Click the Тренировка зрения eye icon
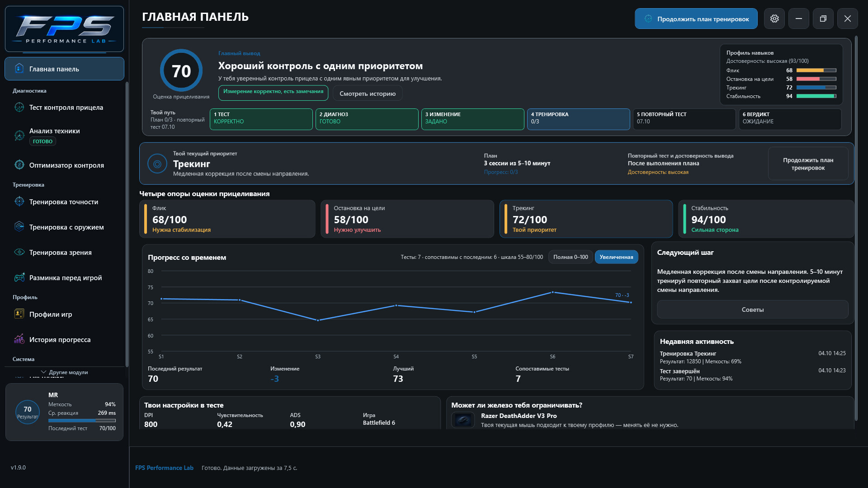 (19, 252)
